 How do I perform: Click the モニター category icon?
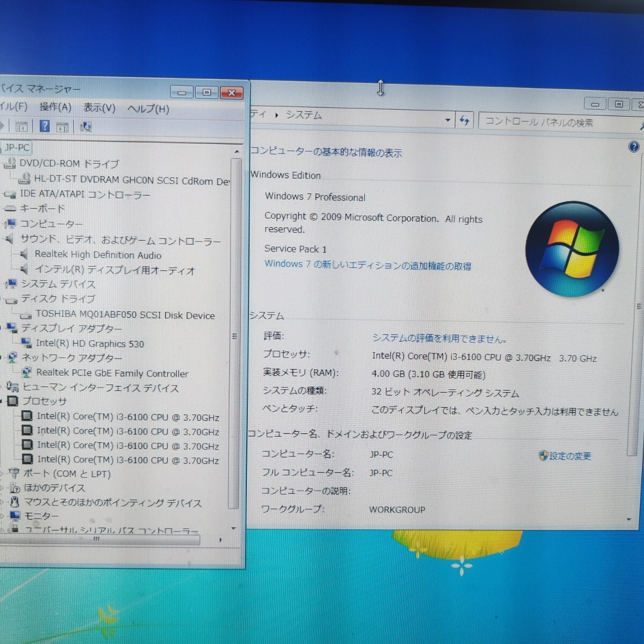pyautogui.click(x=15, y=516)
